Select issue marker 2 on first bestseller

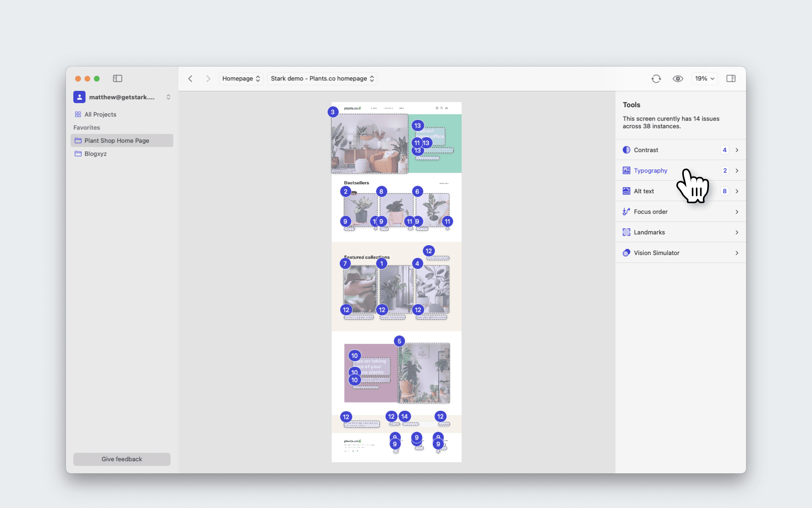click(345, 192)
